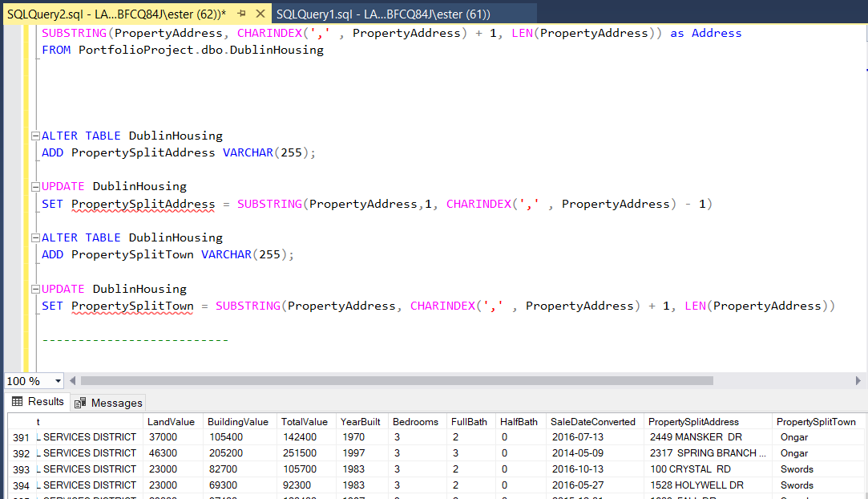The width and height of the screenshot is (868, 499).
Task: Click the green dashed comment line
Action: pyautogui.click(x=135, y=340)
